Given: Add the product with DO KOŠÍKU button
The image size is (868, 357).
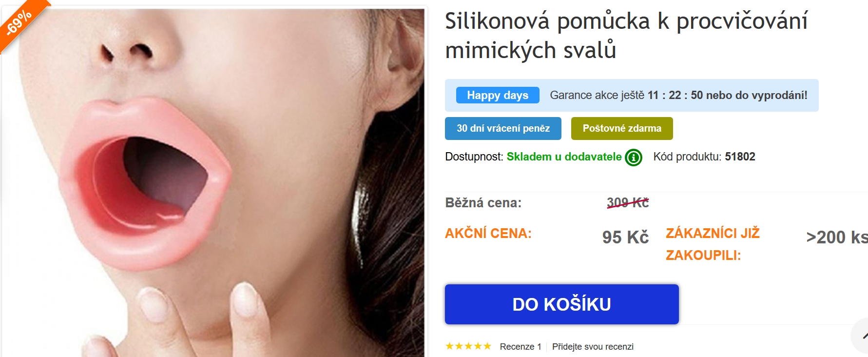Looking at the screenshot, I should (x=561, y=304).
